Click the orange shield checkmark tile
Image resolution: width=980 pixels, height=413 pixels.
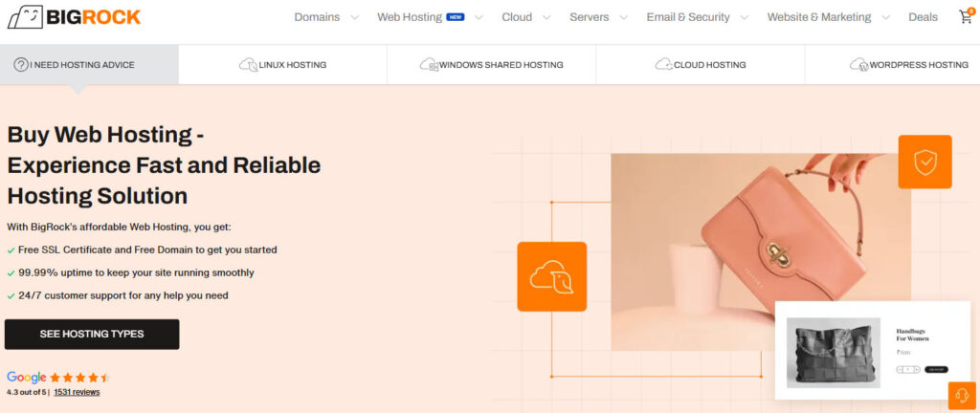(x=925, y=162)
